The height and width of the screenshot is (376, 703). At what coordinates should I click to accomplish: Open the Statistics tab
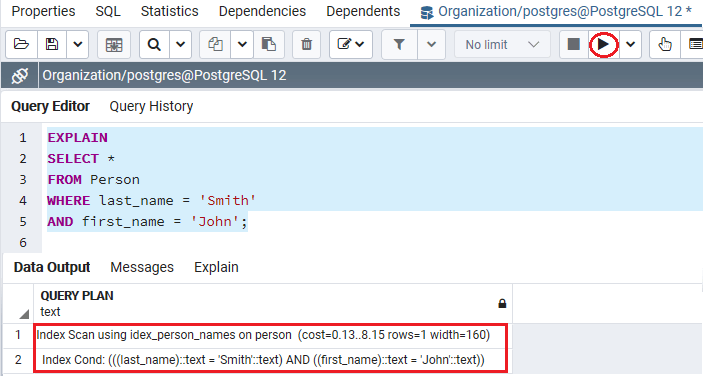click(x=169, y=11)
